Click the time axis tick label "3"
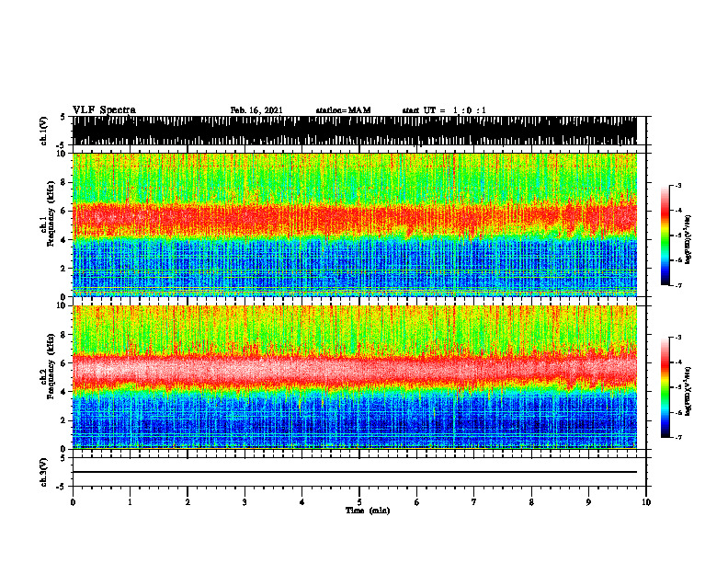 point(245,502)
